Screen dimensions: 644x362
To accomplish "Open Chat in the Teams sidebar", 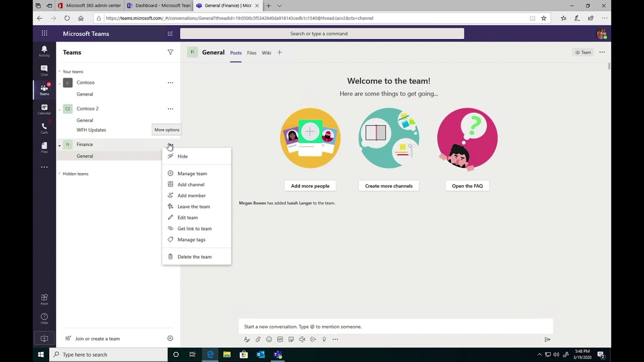I will (x=44, y=70).
